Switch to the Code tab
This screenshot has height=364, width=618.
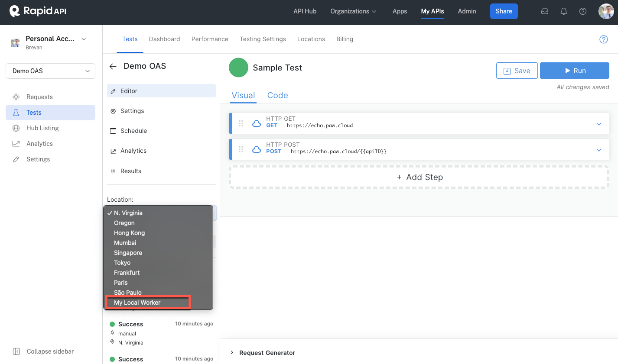tap(277, 96)
